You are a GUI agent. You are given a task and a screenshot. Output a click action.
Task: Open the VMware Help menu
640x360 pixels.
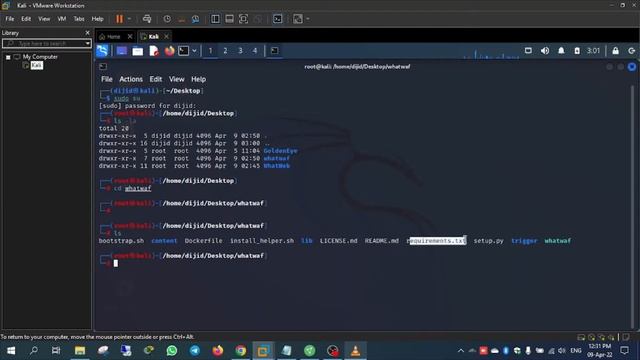pyautogui.click(x=98, y=19)
